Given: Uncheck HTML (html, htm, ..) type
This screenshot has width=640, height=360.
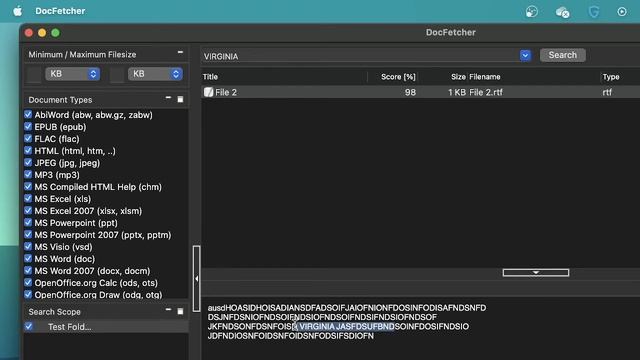Looking at the screenshot, I should pyautogui.click(x=28, y=151).
